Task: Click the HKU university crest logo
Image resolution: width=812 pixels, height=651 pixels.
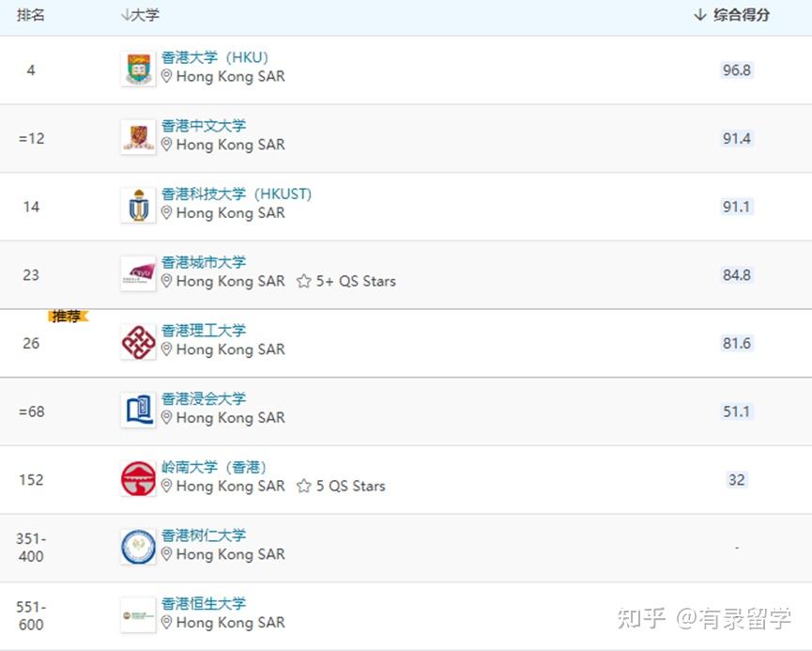Action: (x=138, y=67)
